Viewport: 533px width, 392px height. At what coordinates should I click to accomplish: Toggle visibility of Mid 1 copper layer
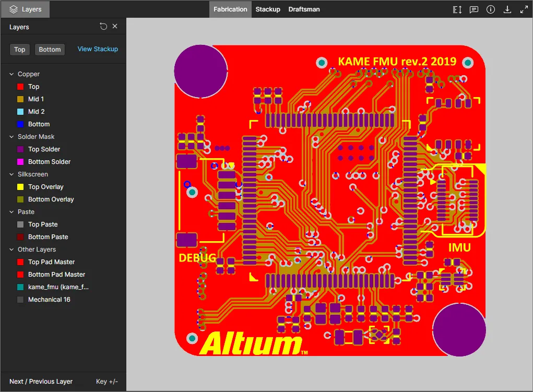point(35,99)
